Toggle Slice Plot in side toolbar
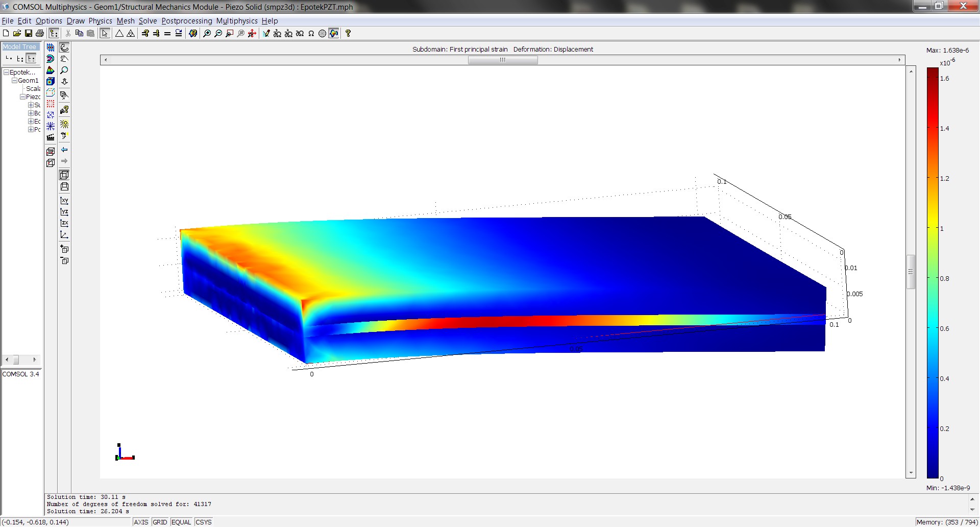Image resolution: width=980 pixels, height=527 pixels. (x=51, y=47)
